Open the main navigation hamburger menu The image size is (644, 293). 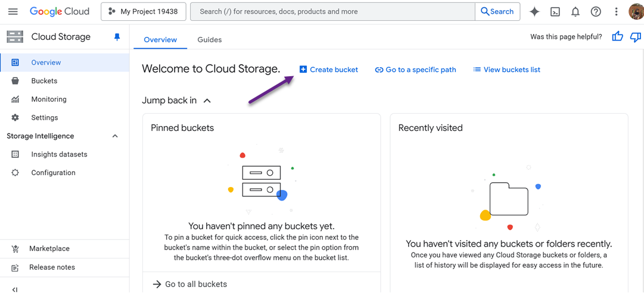[13, 11]
